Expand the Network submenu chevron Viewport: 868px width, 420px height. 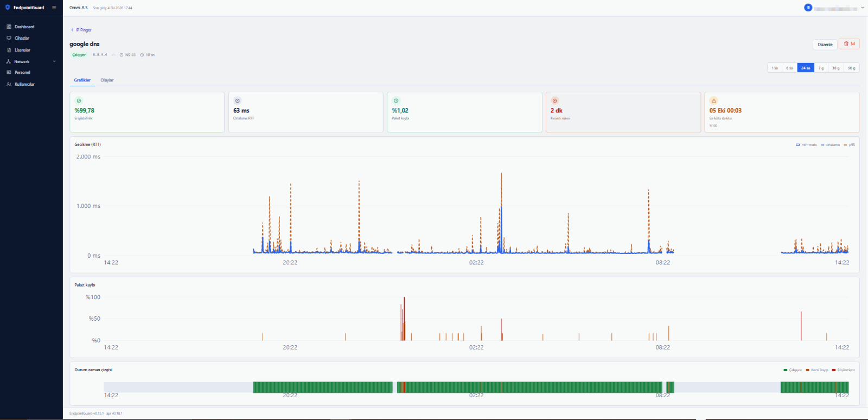coord(54,61)
